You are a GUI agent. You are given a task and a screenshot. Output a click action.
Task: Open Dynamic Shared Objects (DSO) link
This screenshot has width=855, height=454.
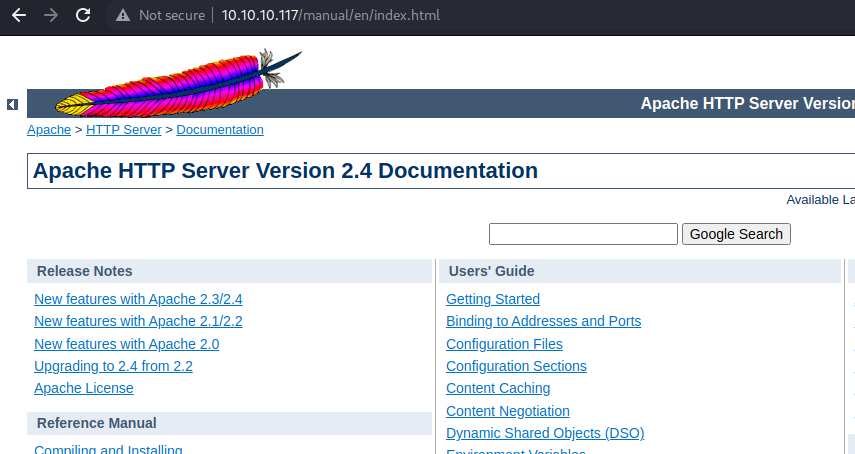coord(545,433)
